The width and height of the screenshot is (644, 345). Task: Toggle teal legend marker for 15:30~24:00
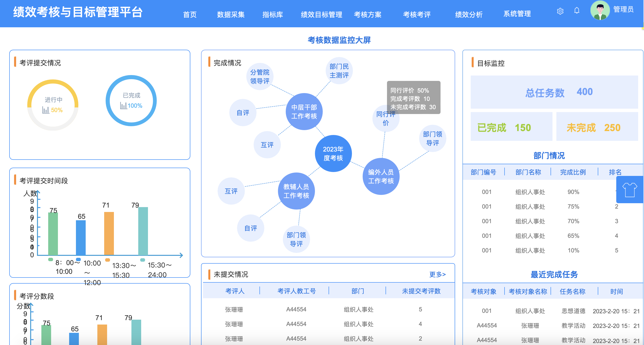[x=142, y=260]
